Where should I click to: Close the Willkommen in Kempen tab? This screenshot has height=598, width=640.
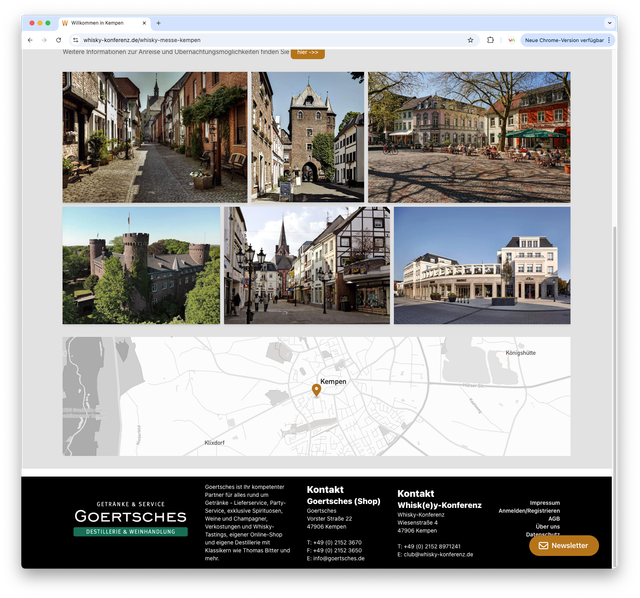[x=144, y=23]
